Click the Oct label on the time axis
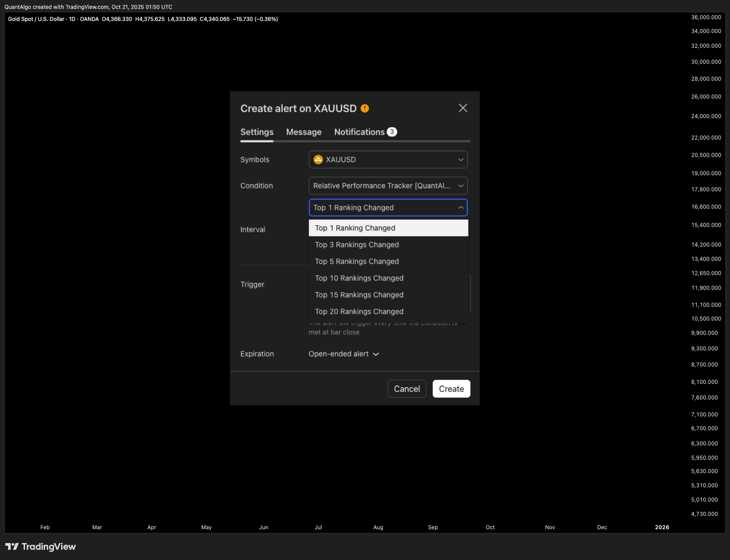 (x=490, y=527)
